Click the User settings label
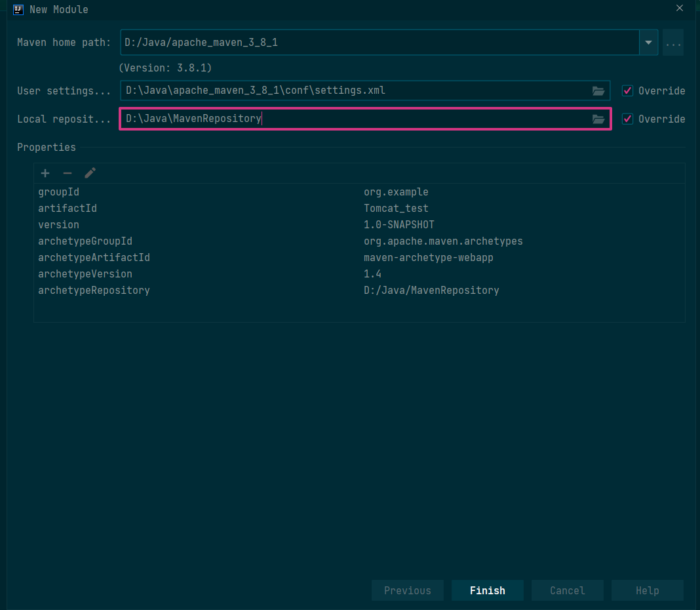This screenshot has height=610, width=700. click(64, 91)
